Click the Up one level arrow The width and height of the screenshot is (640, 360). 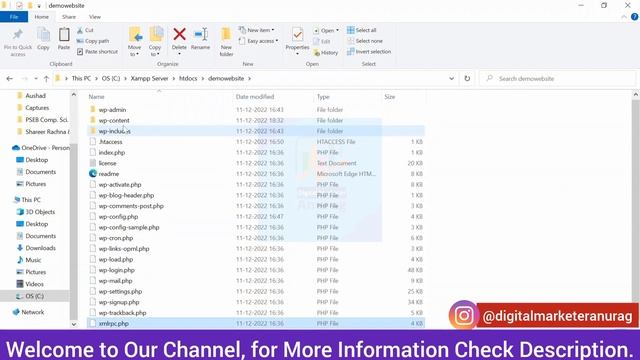click(x=46, y=78)
